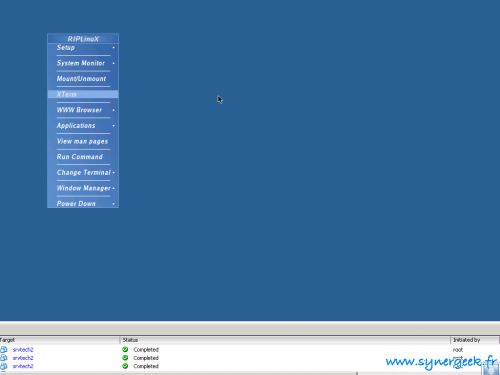Image resolution: width=500 pixels, height=375 pixels.
Task: Expand the Window Manager submenu arrow
Action: click(114, 188)
